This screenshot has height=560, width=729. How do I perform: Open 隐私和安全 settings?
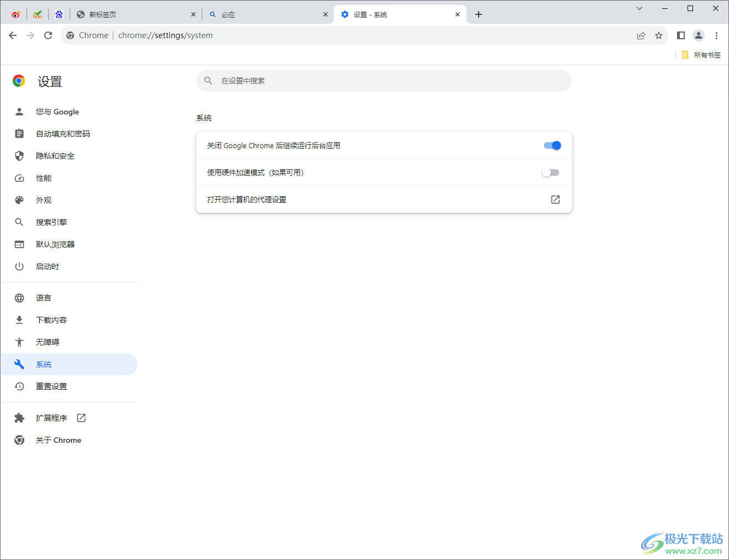click(69, 156)
